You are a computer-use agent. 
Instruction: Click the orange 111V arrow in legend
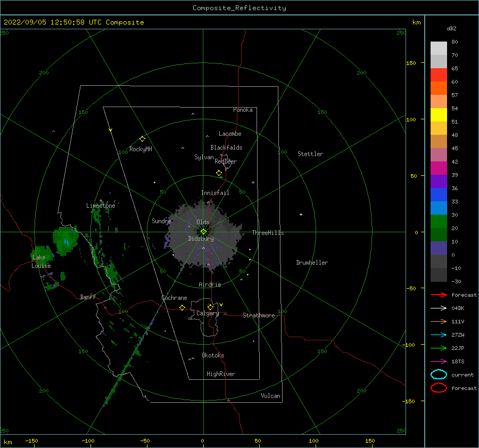tap(439, 321)
